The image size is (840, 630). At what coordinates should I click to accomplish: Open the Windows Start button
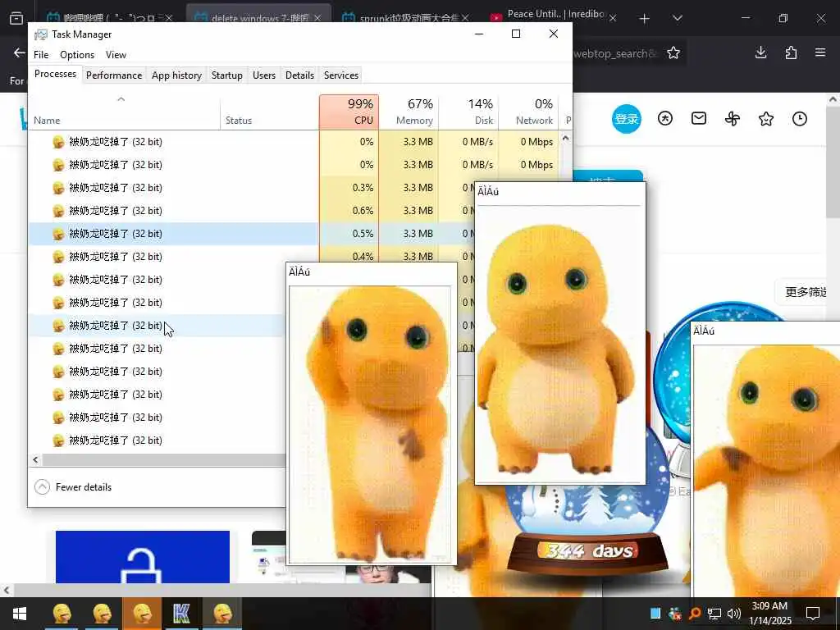point(20,614)
